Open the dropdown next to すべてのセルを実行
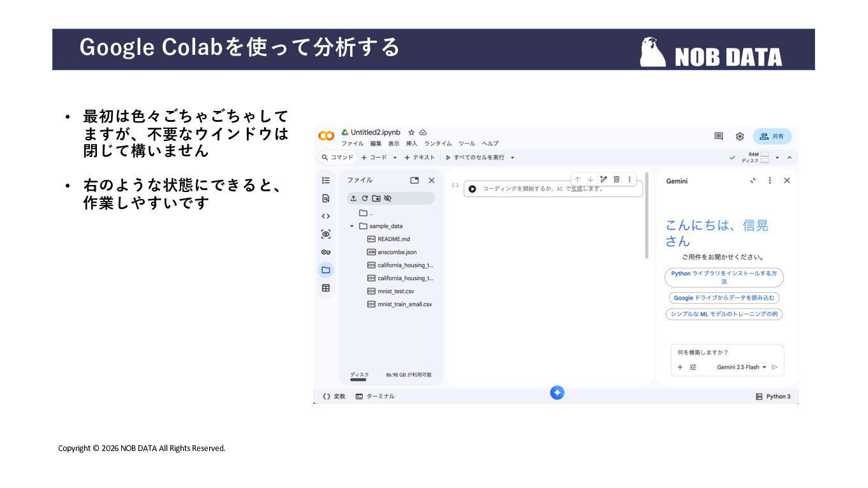 512,158
